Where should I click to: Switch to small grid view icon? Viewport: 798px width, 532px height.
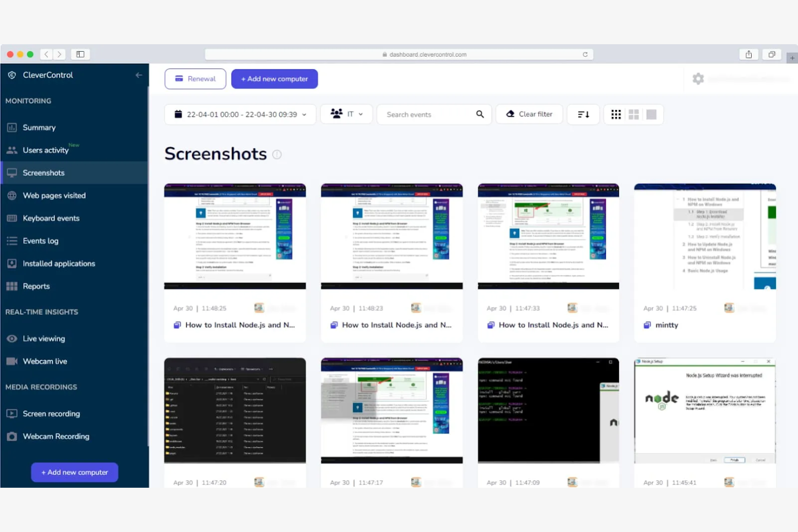pos(616,114)
